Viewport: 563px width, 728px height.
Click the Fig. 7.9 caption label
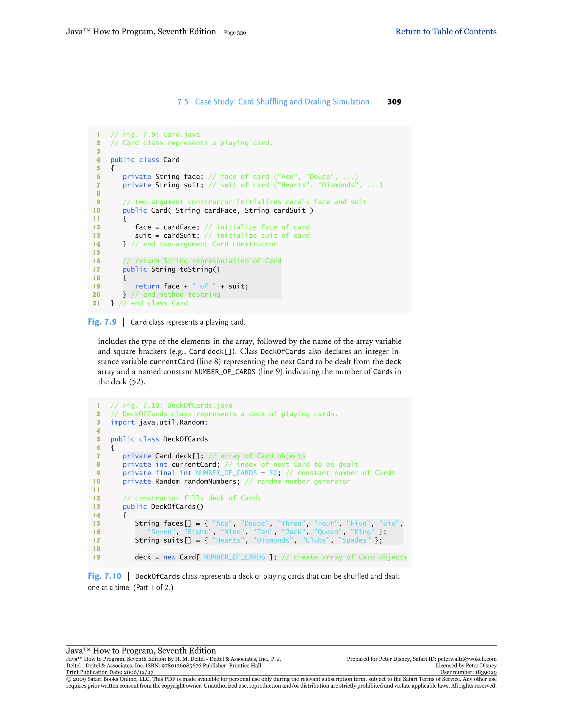coord(102,322)
